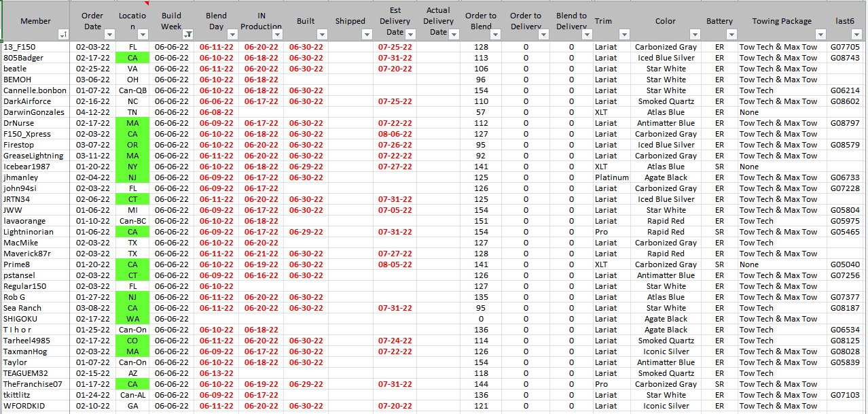The image size is (868, 414).
Task: Expand the Built column filter
Action: click(x=323, y=34)
